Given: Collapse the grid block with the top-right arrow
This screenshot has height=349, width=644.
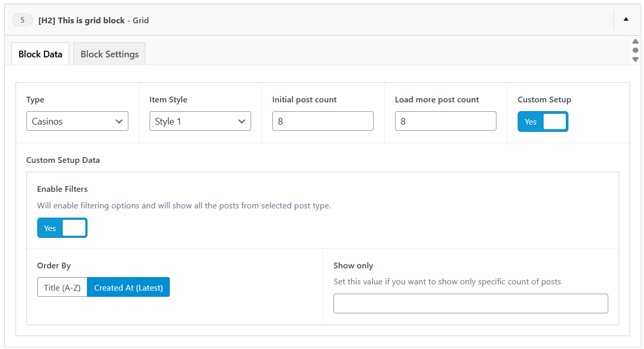Looking at the screenshot, I should coord(626,20).
